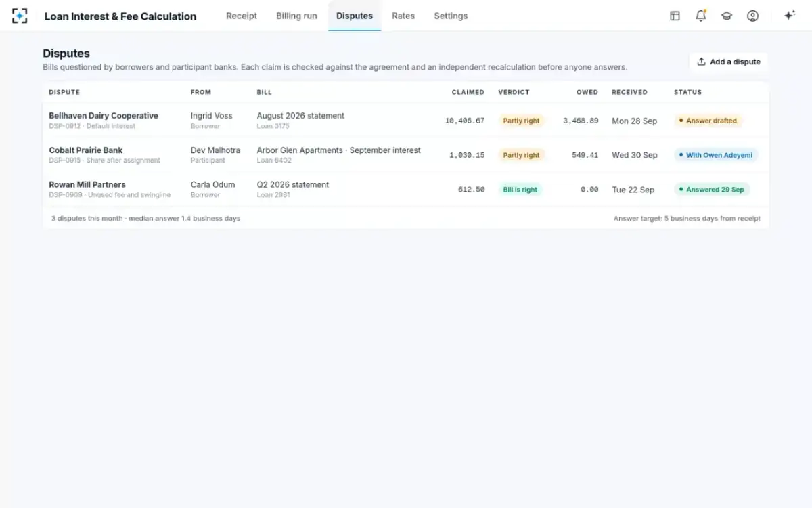Click the Dispute column header

tap(64, 92)
